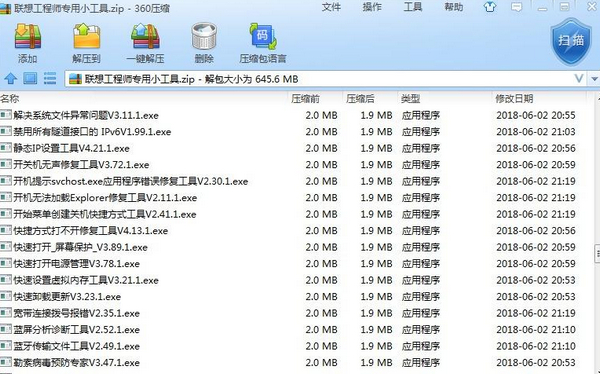
Task: Sort by 压缩前 column header
Action: tap(305, 99)
